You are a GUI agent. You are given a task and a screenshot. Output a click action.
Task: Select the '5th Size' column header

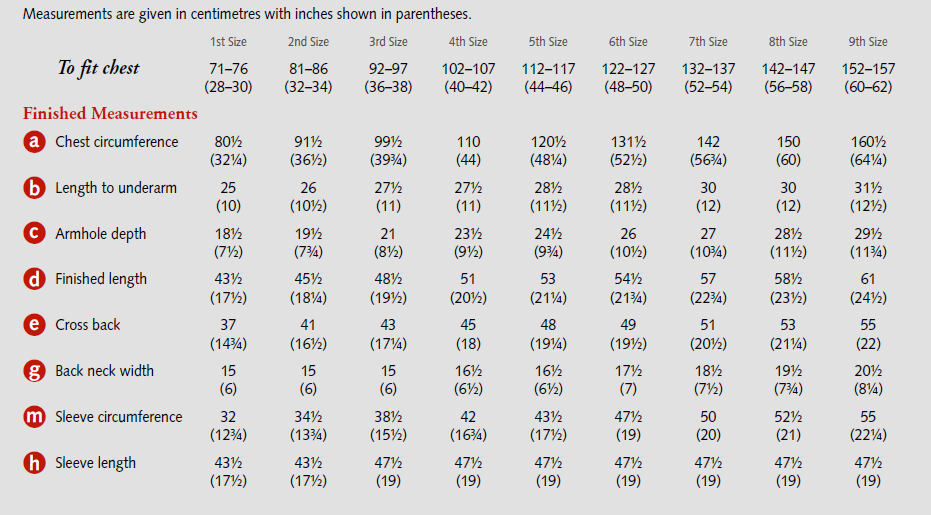click(548, 42)
